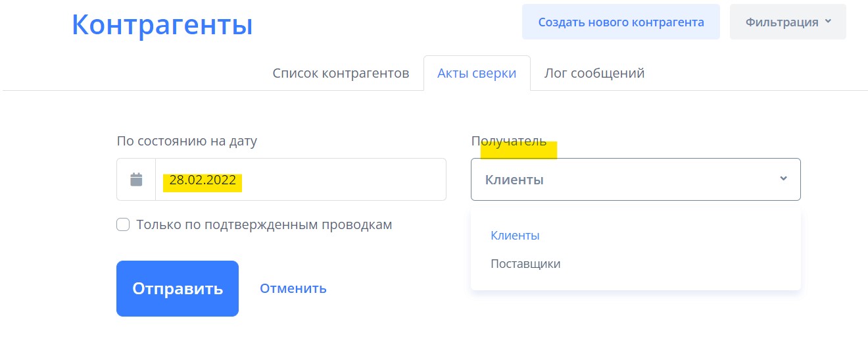The width and height of the screenshot is (868, 337).
Task: Click the Контрагенты page heading
Action: point(162,25)
